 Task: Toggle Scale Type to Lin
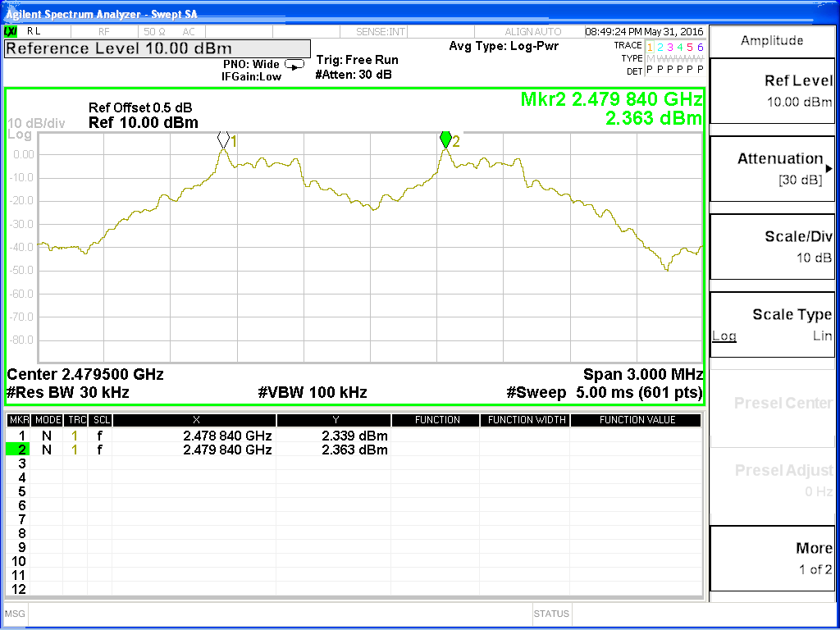[822, 336]
